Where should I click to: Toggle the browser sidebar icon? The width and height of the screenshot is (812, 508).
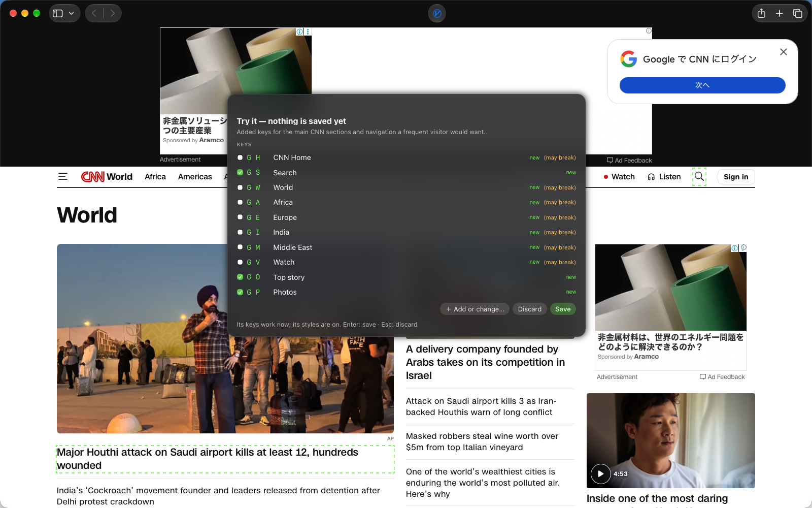58,13
